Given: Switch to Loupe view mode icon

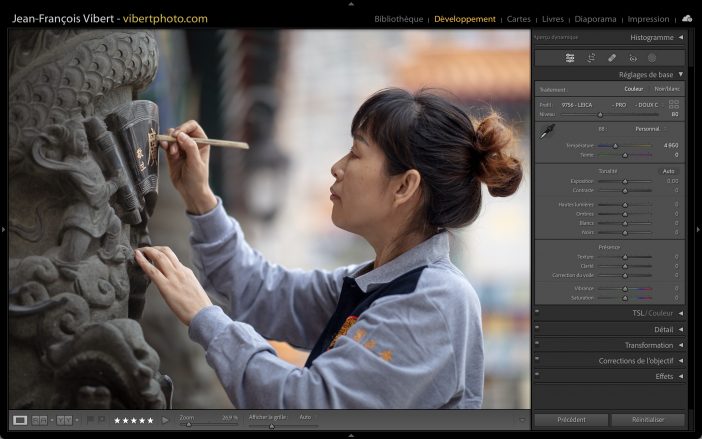Looking at the screenshot, I should [20, 420].
